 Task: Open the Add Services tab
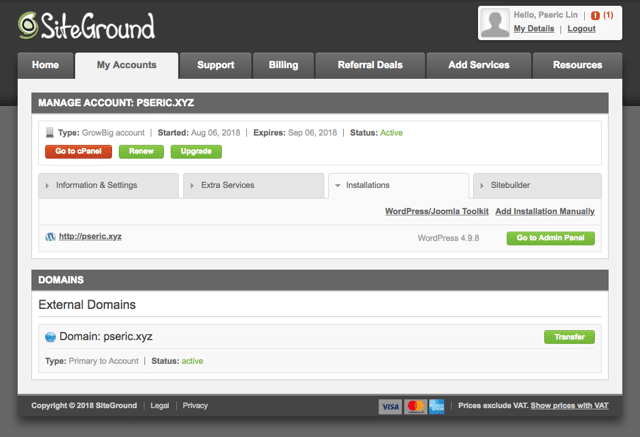(479, 65)
